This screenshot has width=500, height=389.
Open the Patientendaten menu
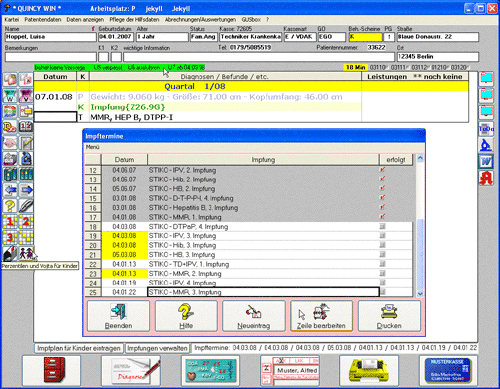pyautogui.click(x=43, y=20)
